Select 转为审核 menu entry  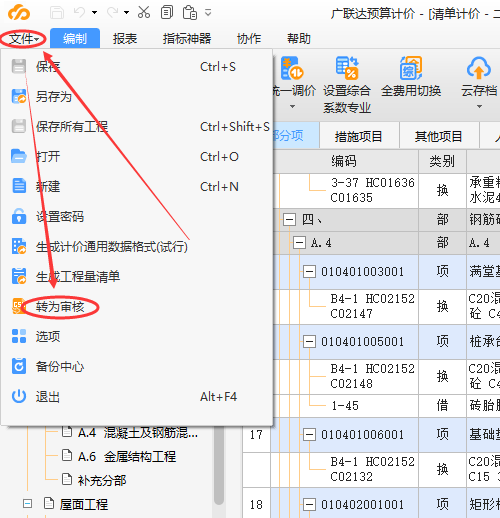click(x=137, y=307)
